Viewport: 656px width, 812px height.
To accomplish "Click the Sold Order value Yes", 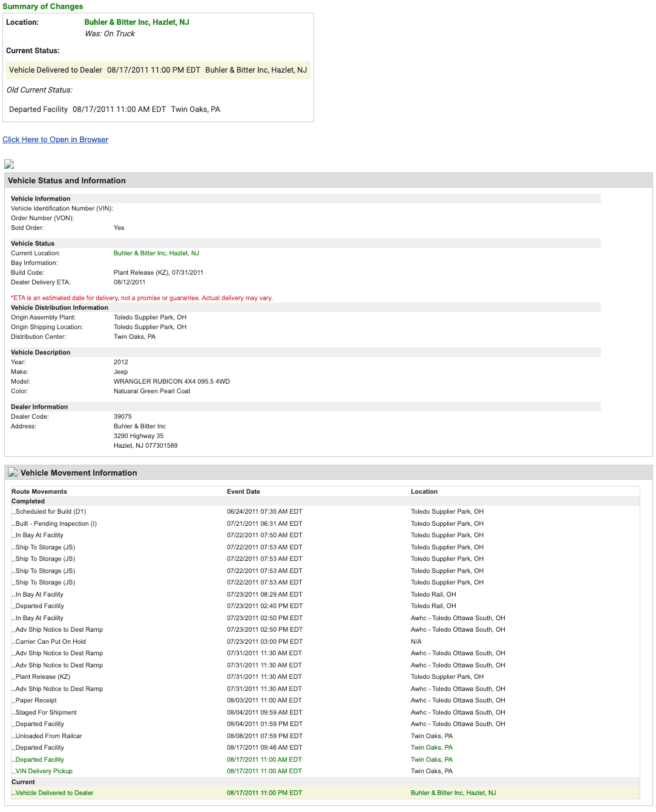I will 119,228.
